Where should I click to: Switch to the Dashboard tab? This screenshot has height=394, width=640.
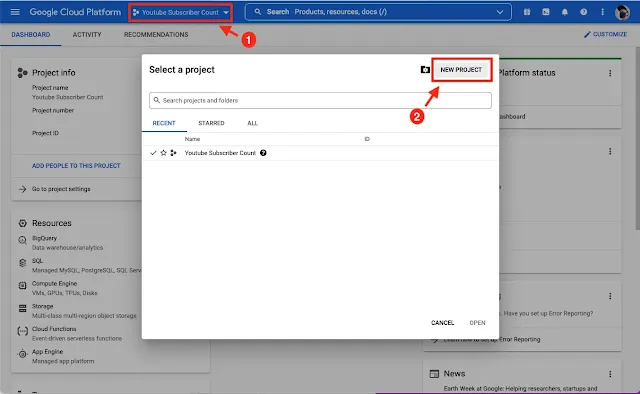pyautogui.click(x=31, y=35)
